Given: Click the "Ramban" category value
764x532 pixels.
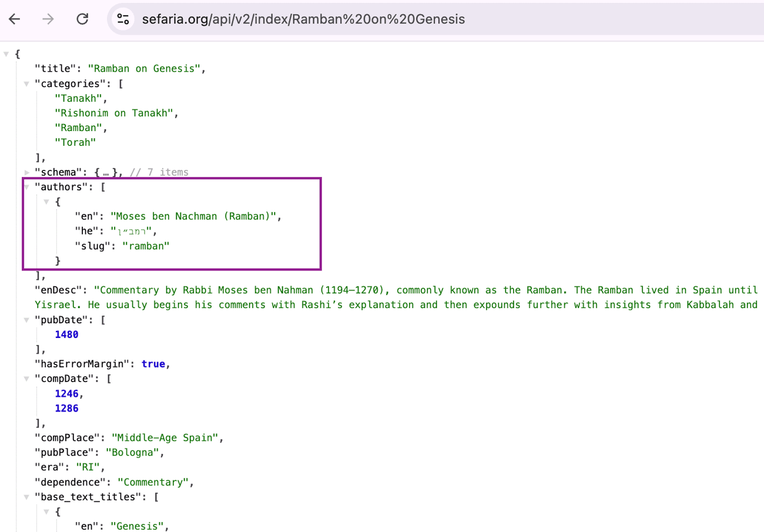Looking at the screenshot, I should point(78,128).
